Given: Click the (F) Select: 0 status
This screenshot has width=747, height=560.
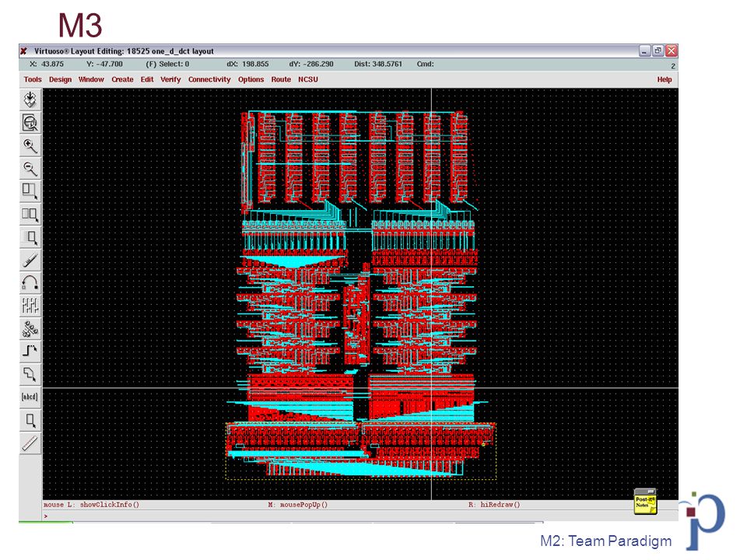Looking at the screenshot, I should [x=167, y=64].
